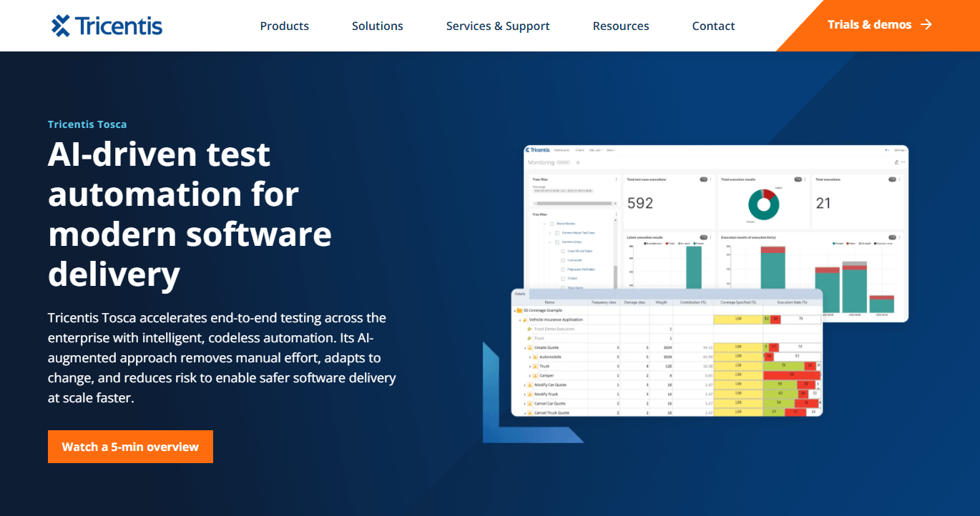Image resolution: width=980 pixels, height=516 pixels.
Task: Click the Tricentis logo in header
Action: pyautogui.click(x=107, y=26)
